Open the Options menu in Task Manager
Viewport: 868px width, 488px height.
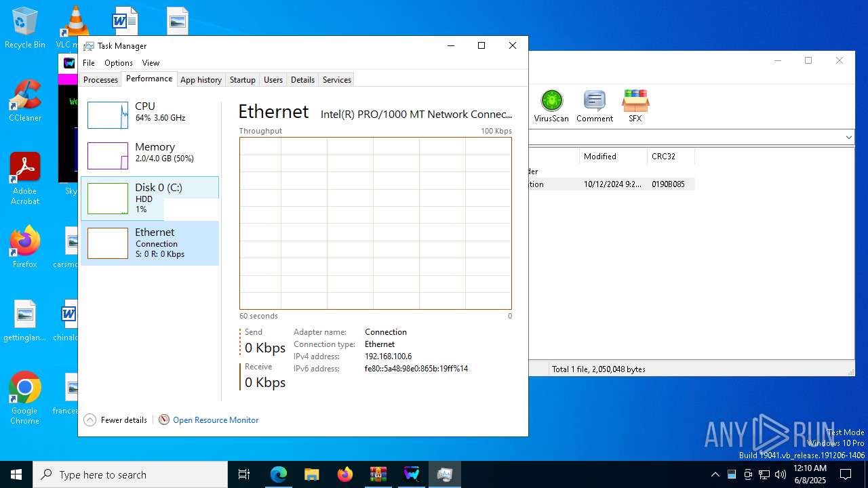(x=119, y=63)
